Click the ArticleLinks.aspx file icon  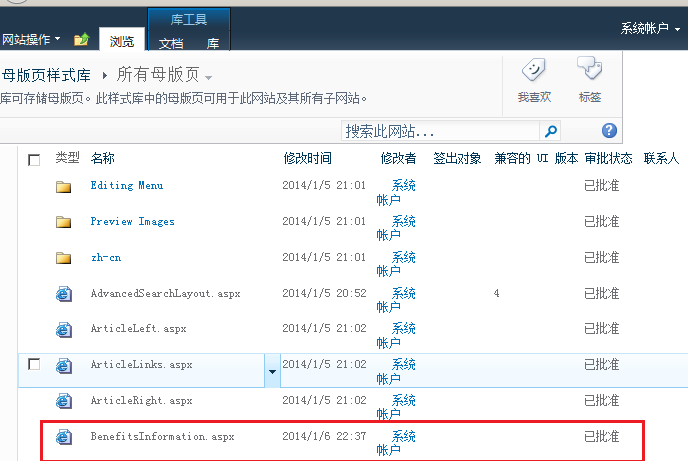[x=64, y=365]
